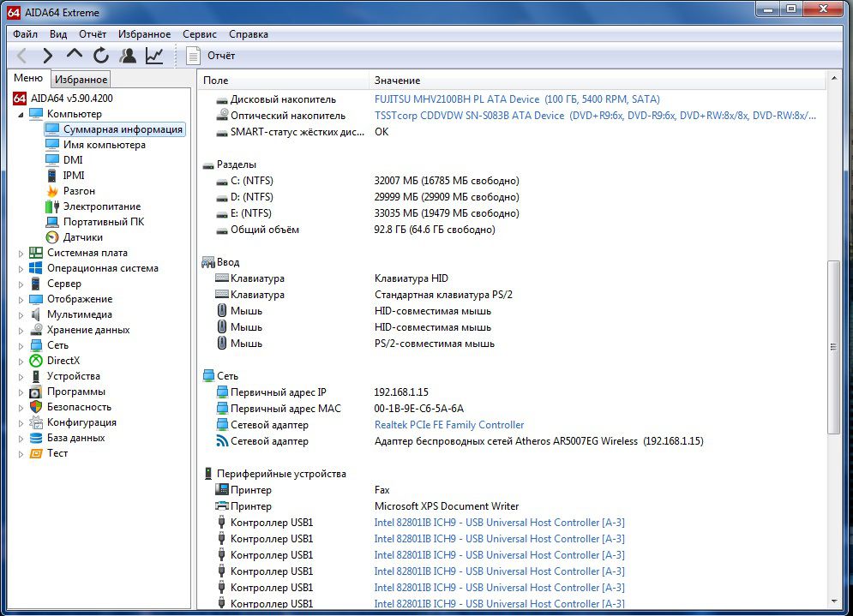Click the Значение column header
The width and height of the screenshot is (853, 616).
[598, 81]
